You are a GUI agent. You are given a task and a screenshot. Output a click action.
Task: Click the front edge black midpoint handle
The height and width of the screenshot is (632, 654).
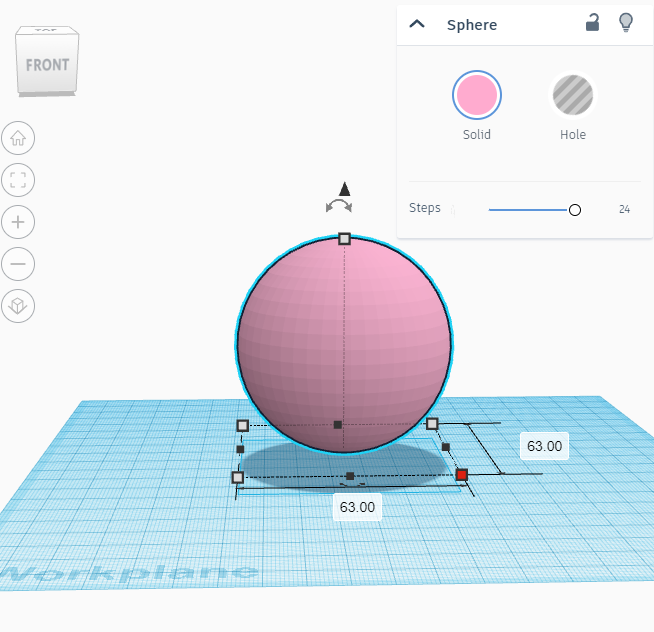(350, 476)
